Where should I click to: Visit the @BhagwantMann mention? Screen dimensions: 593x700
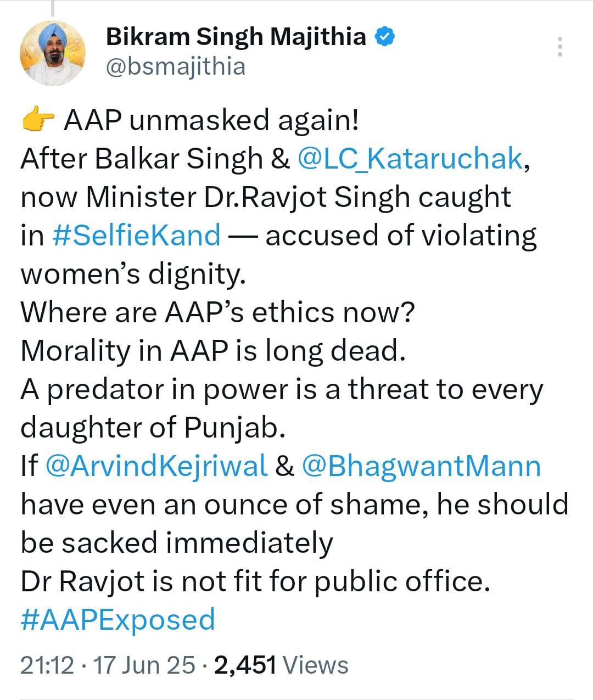point(421,466)
